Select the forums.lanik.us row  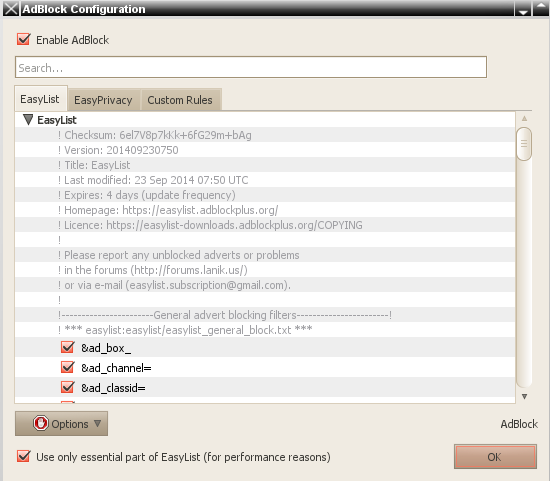click(x=265, y=270)
